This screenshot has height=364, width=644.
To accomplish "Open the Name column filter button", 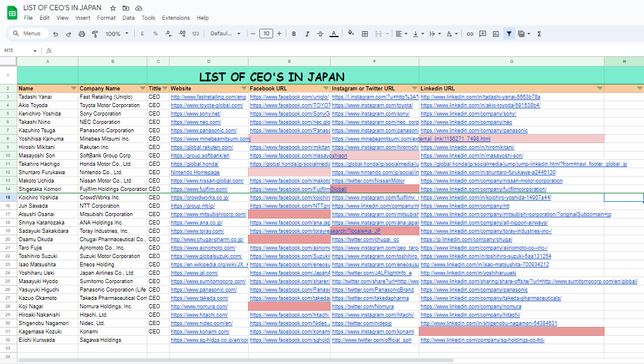I will click(74, 88).
